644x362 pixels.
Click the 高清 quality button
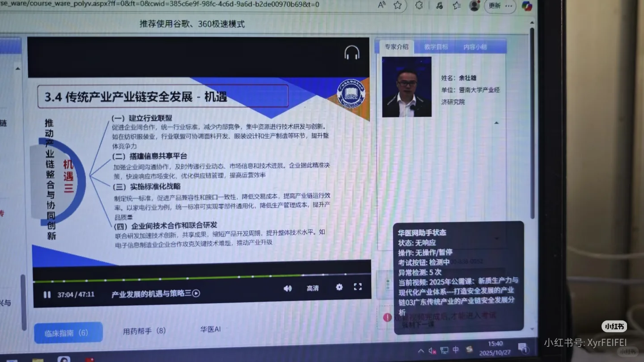313,288
